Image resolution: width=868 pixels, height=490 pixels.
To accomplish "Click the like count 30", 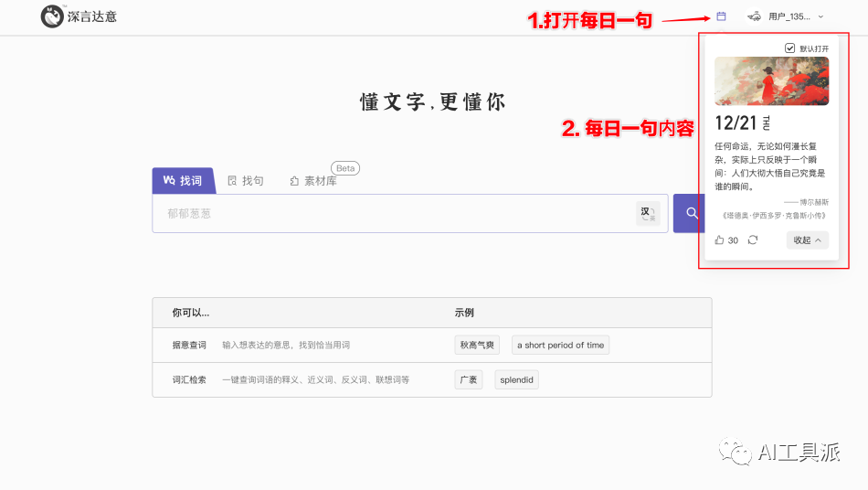I will click(x=733, y=240).
